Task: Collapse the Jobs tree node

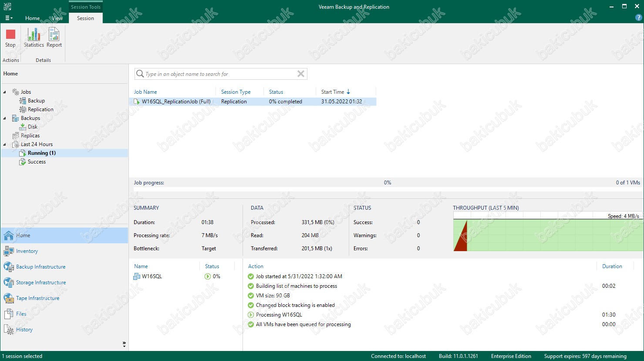Action: click(5, 92)
